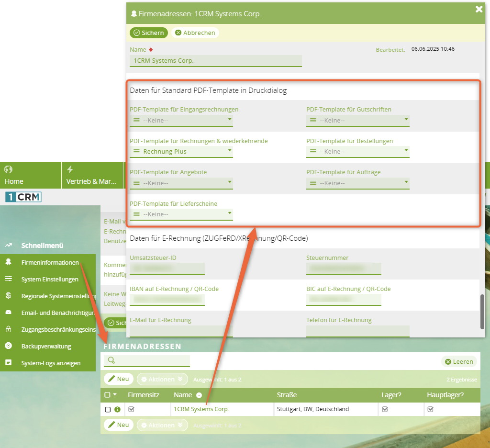Click the dialog vertical scrollbar
The height and width of the screenshot is (448, 490).
pyautogui.click(x=482, y=312)
